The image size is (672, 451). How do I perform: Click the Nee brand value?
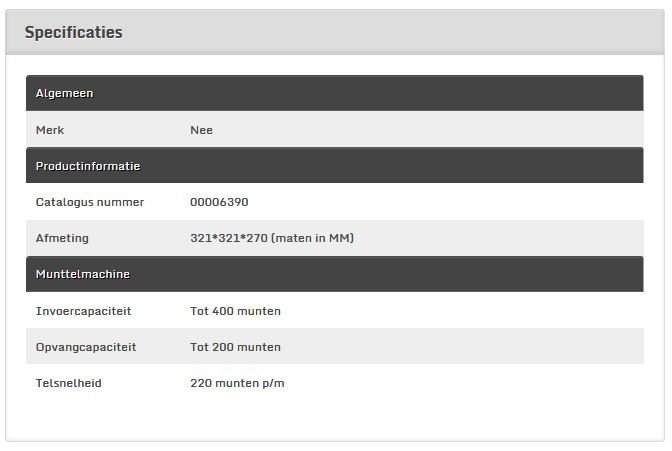[201, 130]
